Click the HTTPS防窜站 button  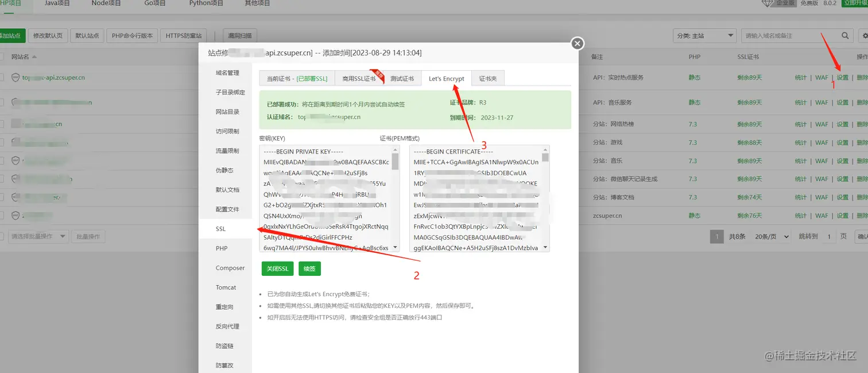184,36
